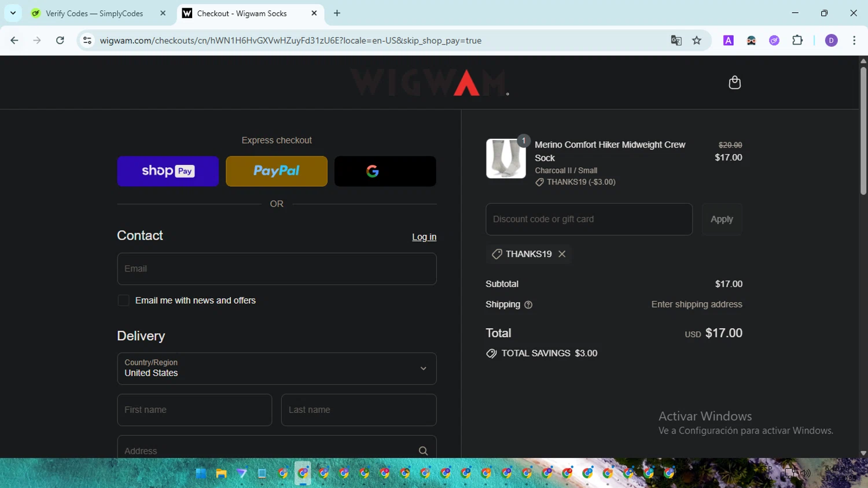Open the Chrome three-dot menu
Screen dimensions: 868x488
tap(854, 41)
